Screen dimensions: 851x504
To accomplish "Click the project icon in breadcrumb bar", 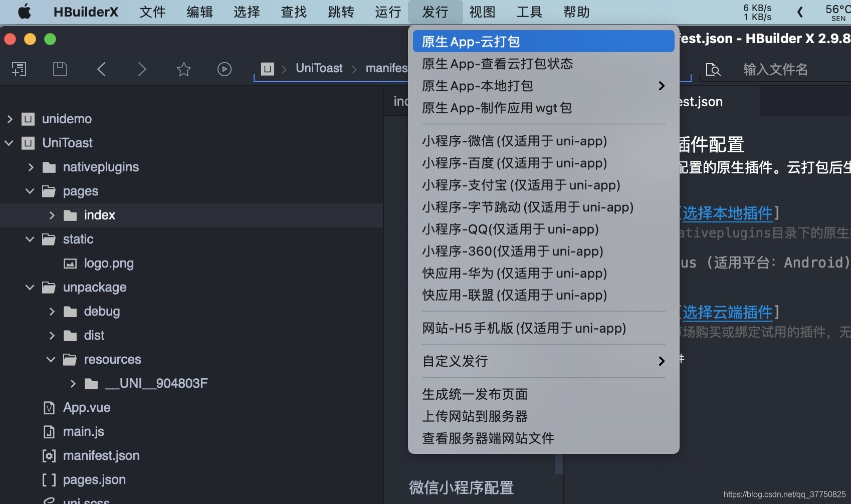I will coord(268,69).
